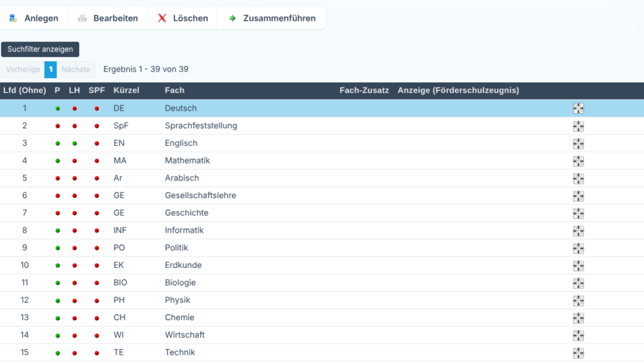Click the Löschen button
644x363 pixels.
[183, 18]
